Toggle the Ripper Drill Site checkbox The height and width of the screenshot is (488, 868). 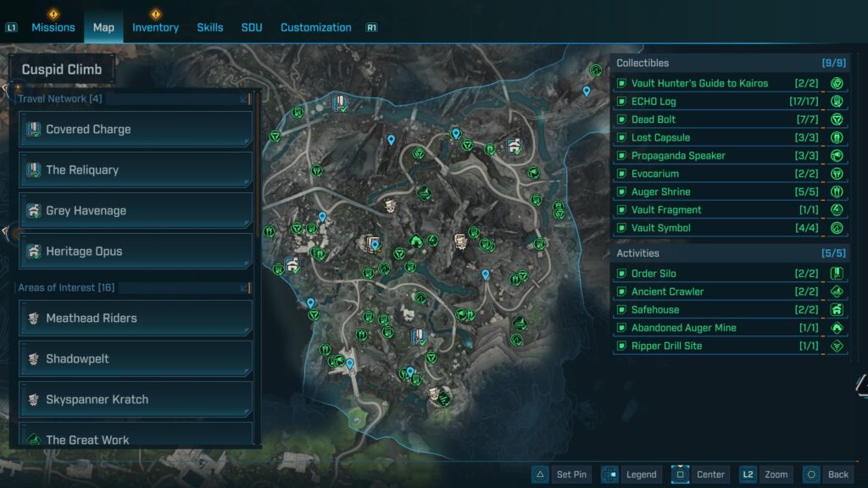tap(621, 346)
